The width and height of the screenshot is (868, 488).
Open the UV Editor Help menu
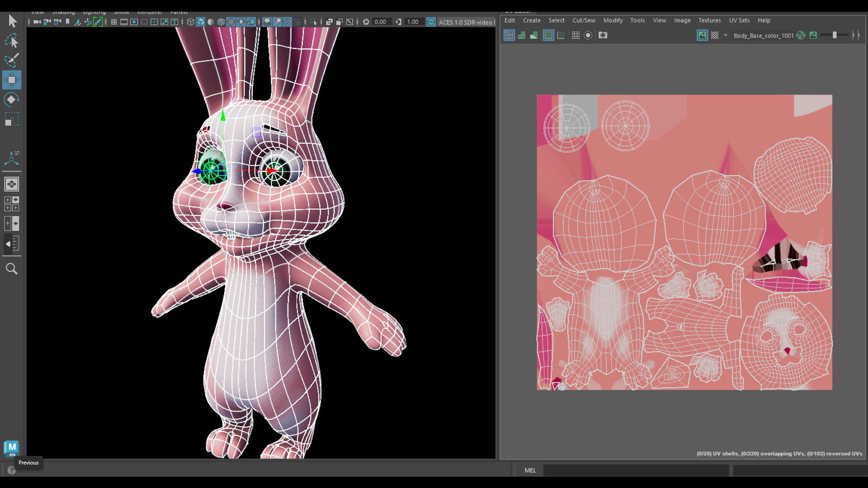click(764, 20)
